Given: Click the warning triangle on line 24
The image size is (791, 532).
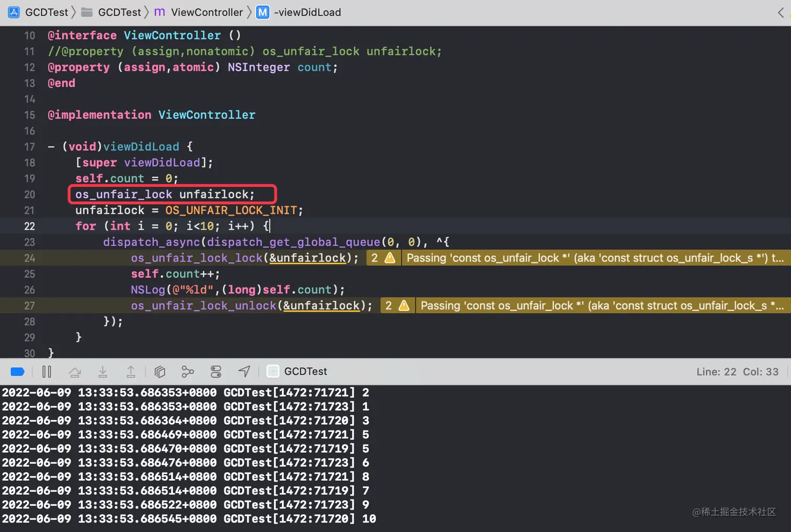Looking at the screenshot, I should point(390,258).
